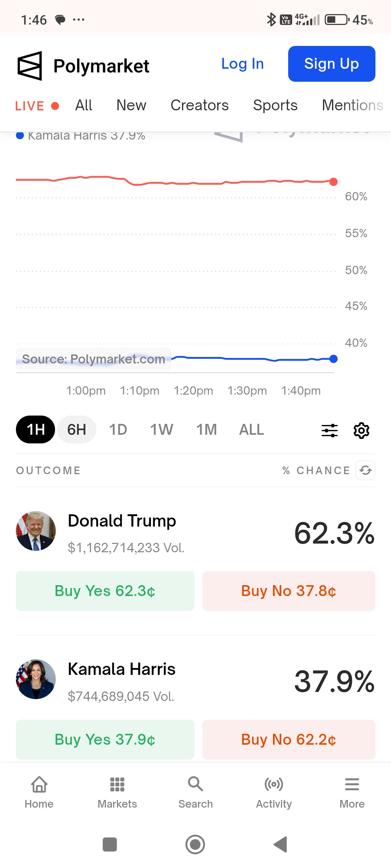The height and width of the screenshot is (868, 391).
Task: Switch chart to 6H timeframe
Action: [x=77, y=430]
